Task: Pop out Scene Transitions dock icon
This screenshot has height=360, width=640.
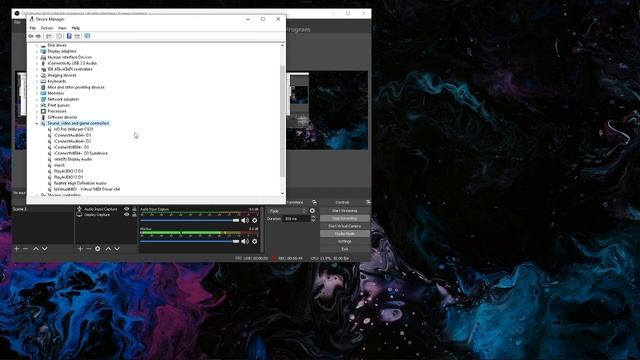Action: [314, 202]
